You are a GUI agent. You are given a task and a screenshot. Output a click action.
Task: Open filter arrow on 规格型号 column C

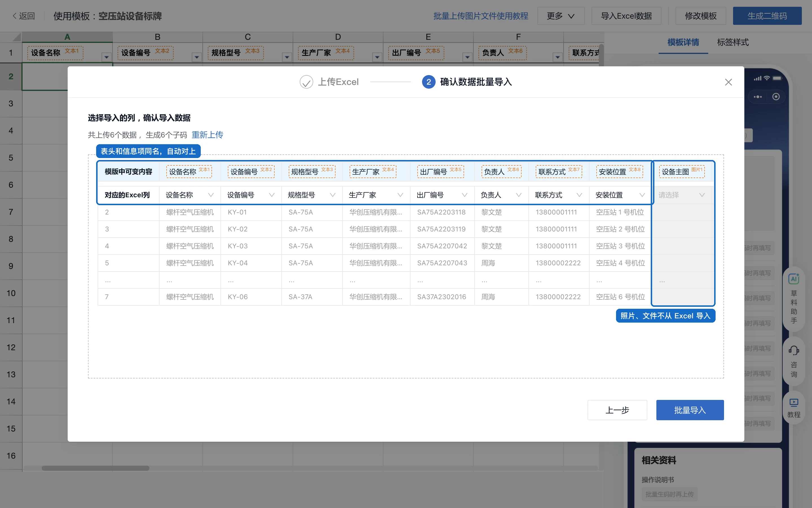pos(287,57)
